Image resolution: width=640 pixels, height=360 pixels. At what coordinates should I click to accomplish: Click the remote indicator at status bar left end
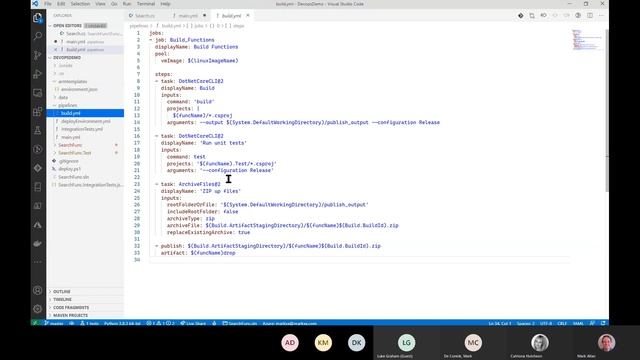pos(36,323)
